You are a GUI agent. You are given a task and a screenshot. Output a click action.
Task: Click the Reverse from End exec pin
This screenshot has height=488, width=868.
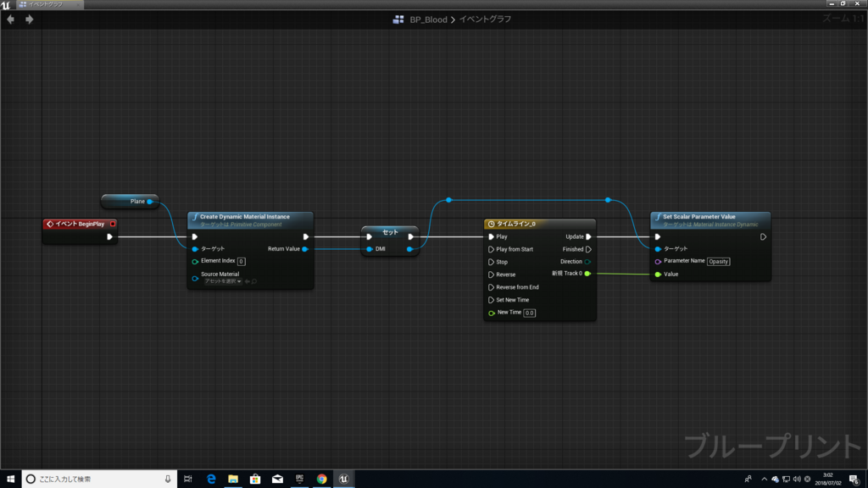click(491, 287)
